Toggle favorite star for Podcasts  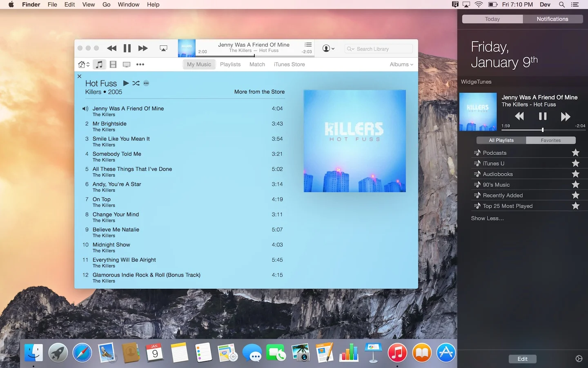pyautogui.click(x=576, y=153)
